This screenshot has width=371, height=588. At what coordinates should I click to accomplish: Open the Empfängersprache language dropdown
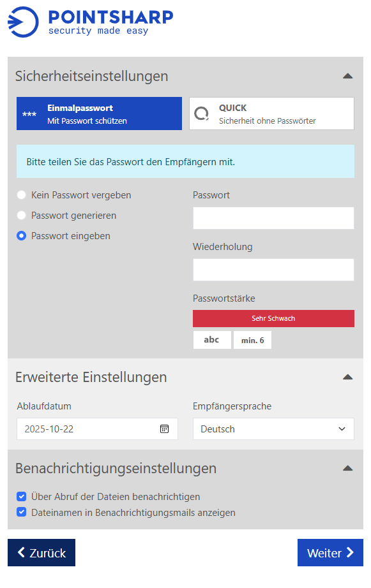click(x=273, y=429)
